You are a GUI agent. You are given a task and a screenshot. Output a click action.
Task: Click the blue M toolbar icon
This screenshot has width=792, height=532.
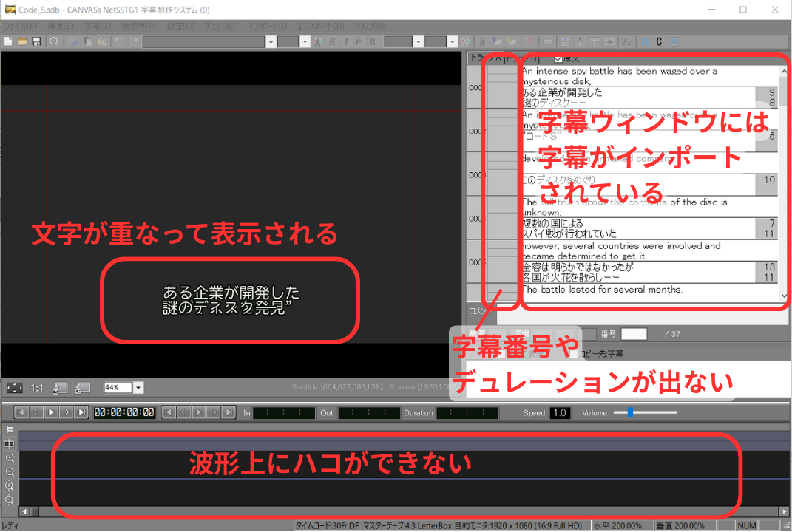click(x=645, y=41)
